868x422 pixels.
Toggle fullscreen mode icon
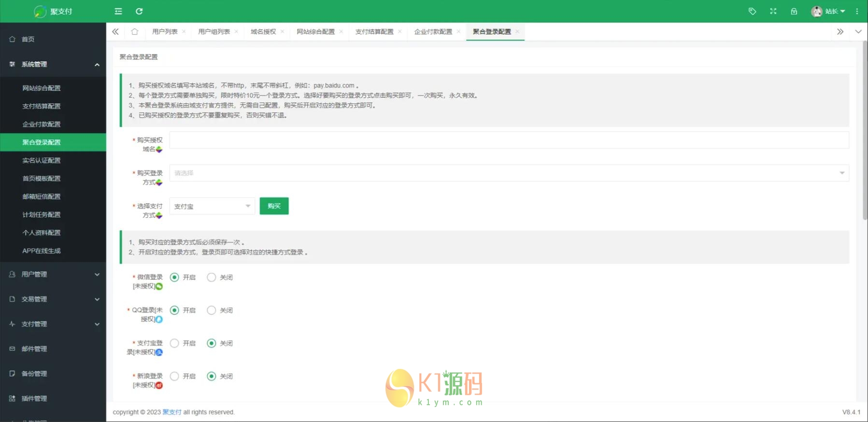tap(773, 11)
